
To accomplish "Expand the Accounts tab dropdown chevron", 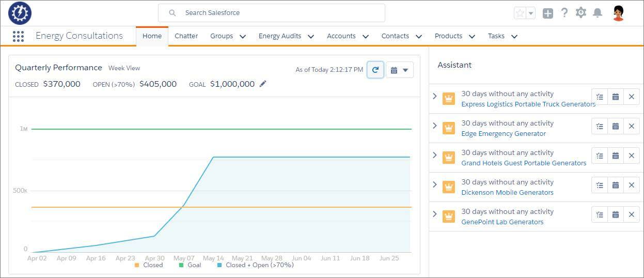I will click(x=366, y=37).
